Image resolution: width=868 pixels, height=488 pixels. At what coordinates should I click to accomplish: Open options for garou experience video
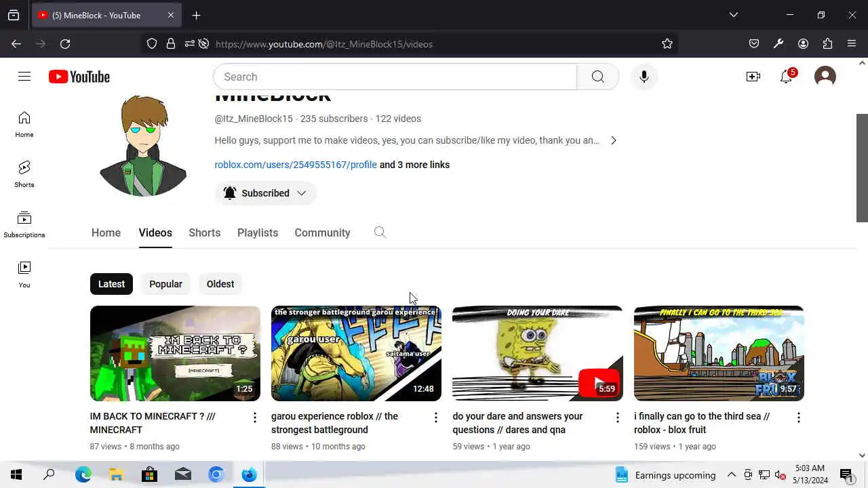click(x=436, y=418)
